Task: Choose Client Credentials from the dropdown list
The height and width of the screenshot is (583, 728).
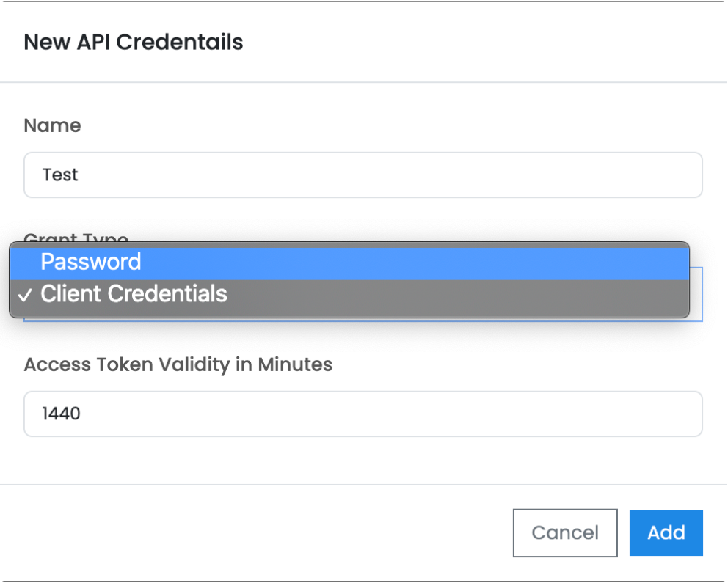Action: [x=349, y=294]
